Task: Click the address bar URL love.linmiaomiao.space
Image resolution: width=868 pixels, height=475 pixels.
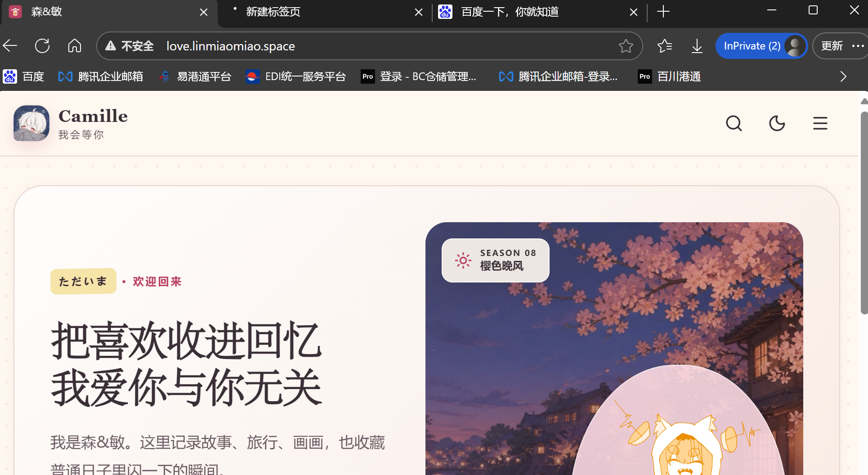Action: pyautogui.click(x=231, y=46)
